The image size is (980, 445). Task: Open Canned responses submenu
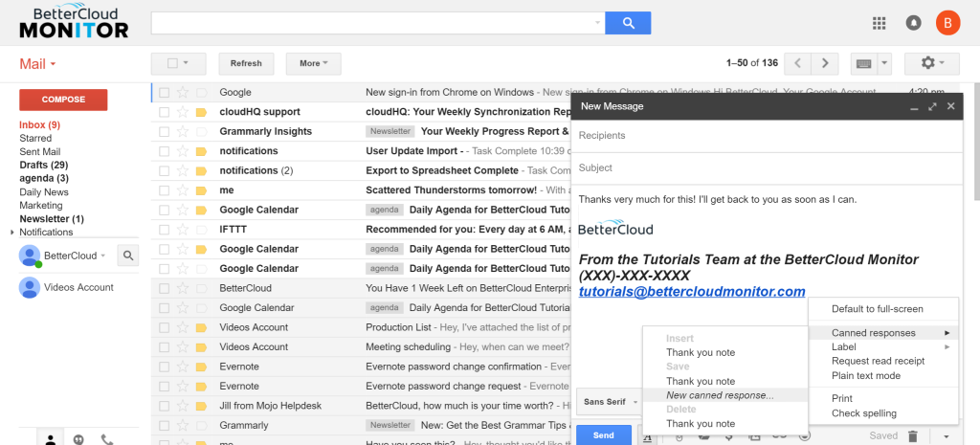[882, 333]
